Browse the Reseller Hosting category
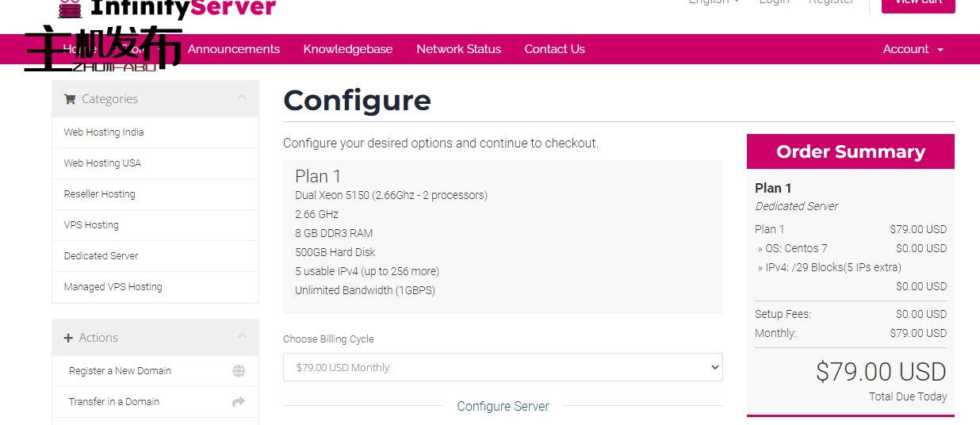This screenshot has height=425, width=980. pyautogui.click(x=100, y=194)
